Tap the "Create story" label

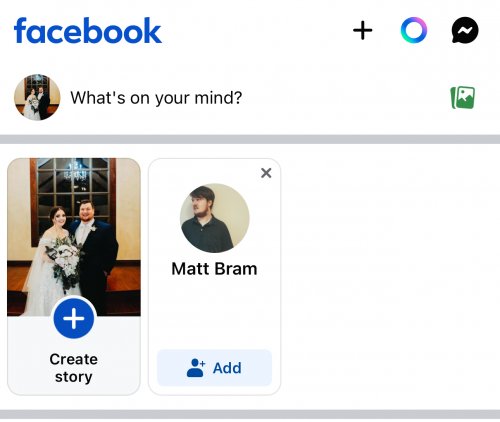pyautogui.click(x=74, y=368)
